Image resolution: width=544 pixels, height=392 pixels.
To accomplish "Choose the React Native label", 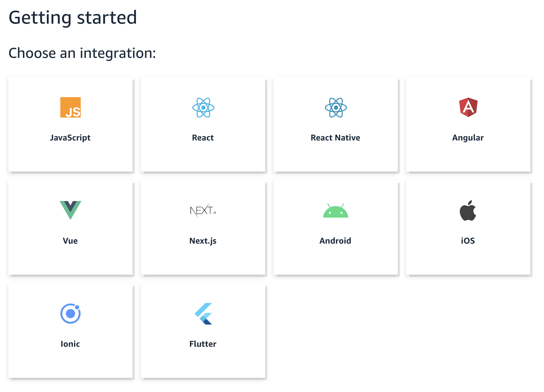I will tap(335, 138).
